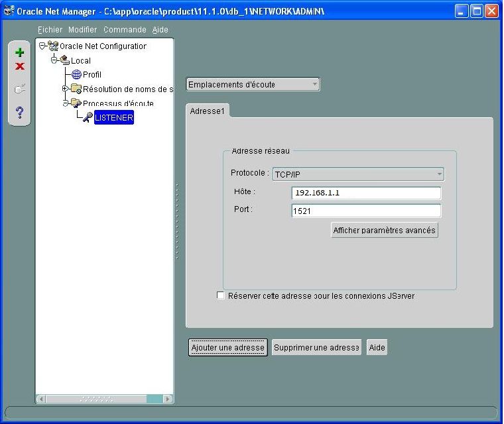Click Supprimer une adresse button
504x424 pixels.
pyautogui.click(x=316, y=348)
